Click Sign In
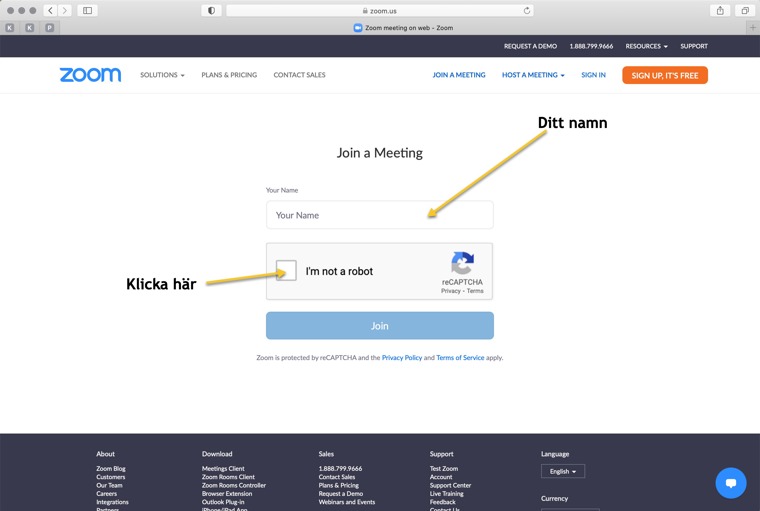760x511 pixels. click(x=594, y=75)
